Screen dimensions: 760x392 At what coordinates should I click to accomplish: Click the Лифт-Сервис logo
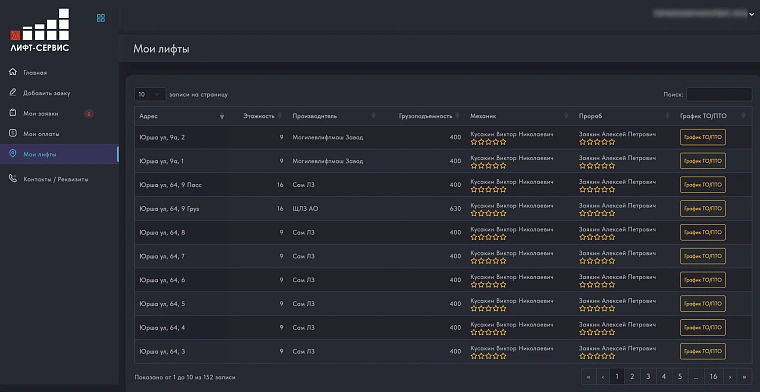[x=40, y=30]
